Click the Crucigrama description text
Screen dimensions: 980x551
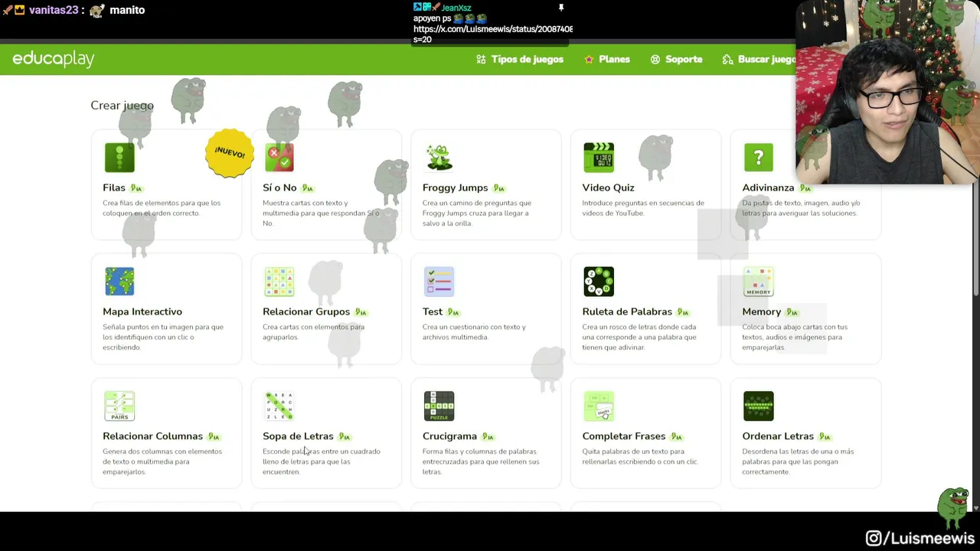[481, 461]
